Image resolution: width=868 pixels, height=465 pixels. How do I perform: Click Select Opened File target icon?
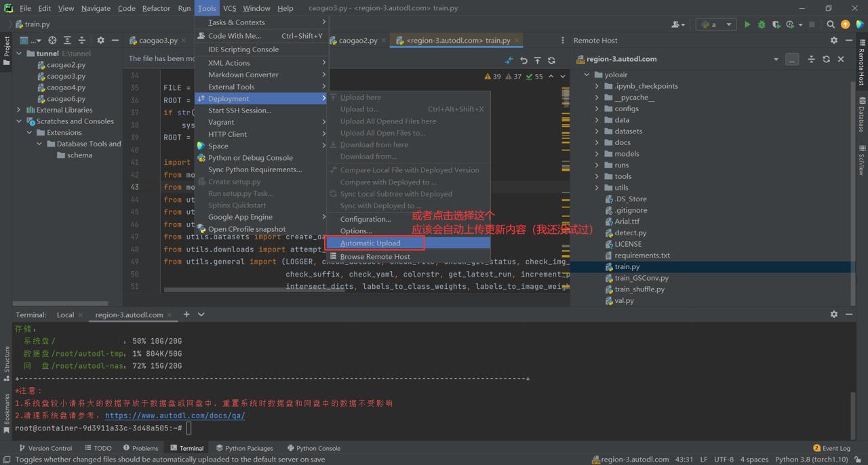[x=52, y=41]
